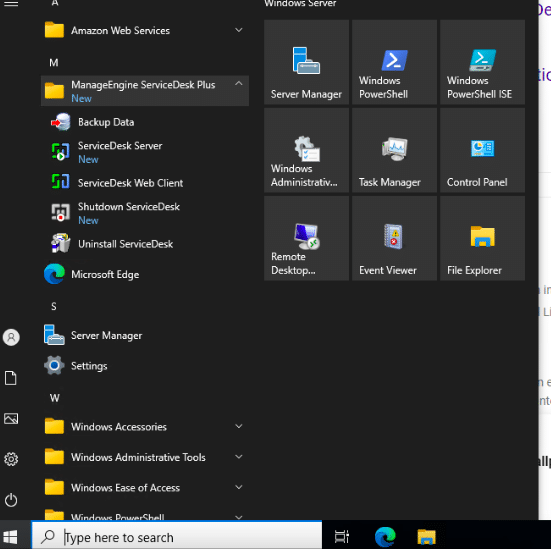This screenshot has width=551, height=549.
Task: Open the File Explorer tile
Action: (x=482, y=238)
